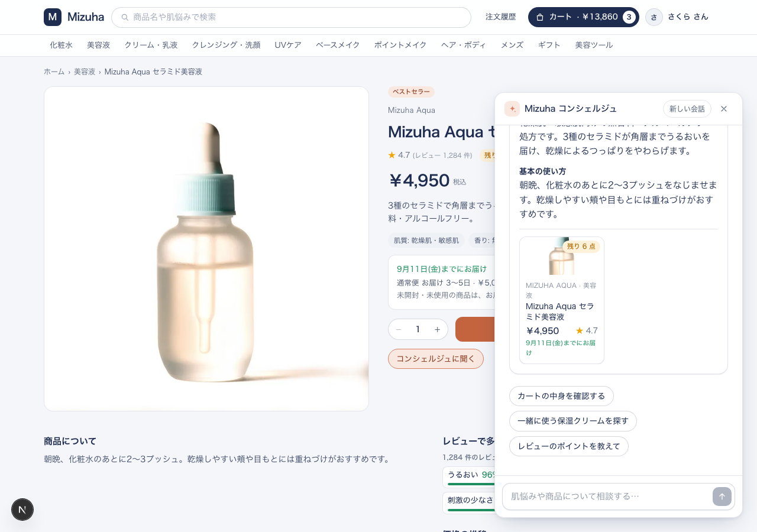Image resolution: width=757 pixels, height=532 pixels.
Task: Click the 商品について heading
Action: coord(70,441)
